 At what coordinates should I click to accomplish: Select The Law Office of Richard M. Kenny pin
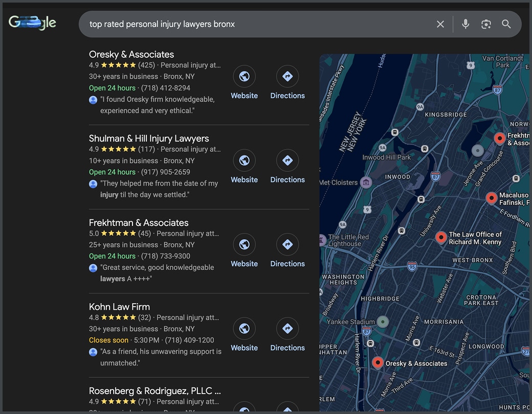point(440,237)
